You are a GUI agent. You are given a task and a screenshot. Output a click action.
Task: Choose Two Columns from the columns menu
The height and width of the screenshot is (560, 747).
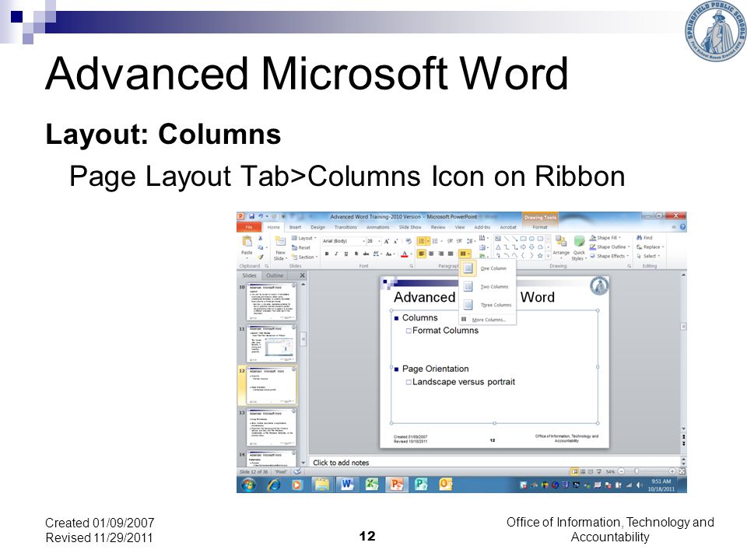(488, 286)
